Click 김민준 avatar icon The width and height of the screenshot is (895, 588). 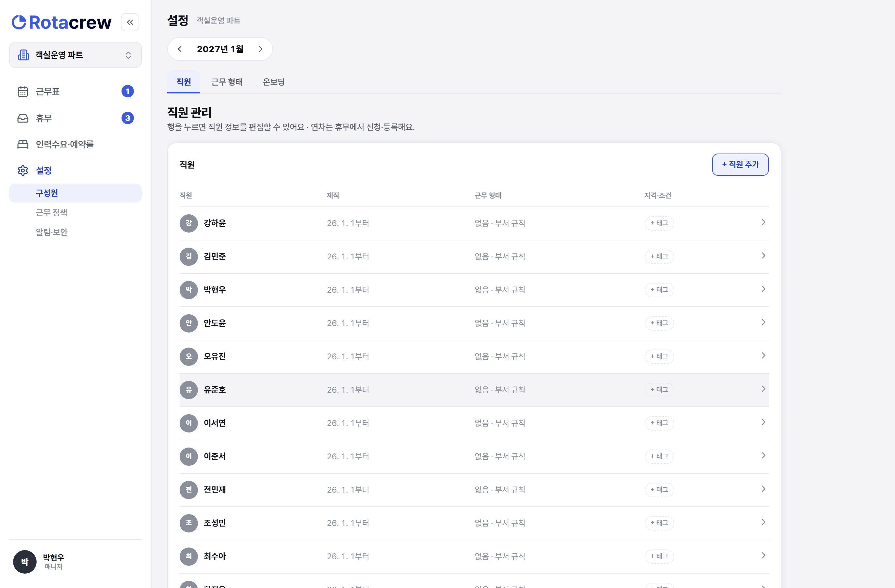[x=189, y=256]
